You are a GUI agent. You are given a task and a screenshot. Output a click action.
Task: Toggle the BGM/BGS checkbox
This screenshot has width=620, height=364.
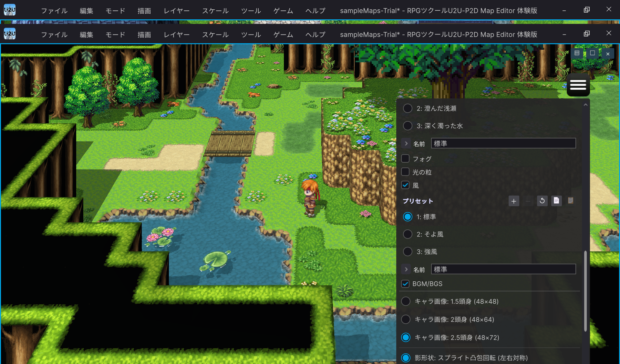click(x=405, y=284)
